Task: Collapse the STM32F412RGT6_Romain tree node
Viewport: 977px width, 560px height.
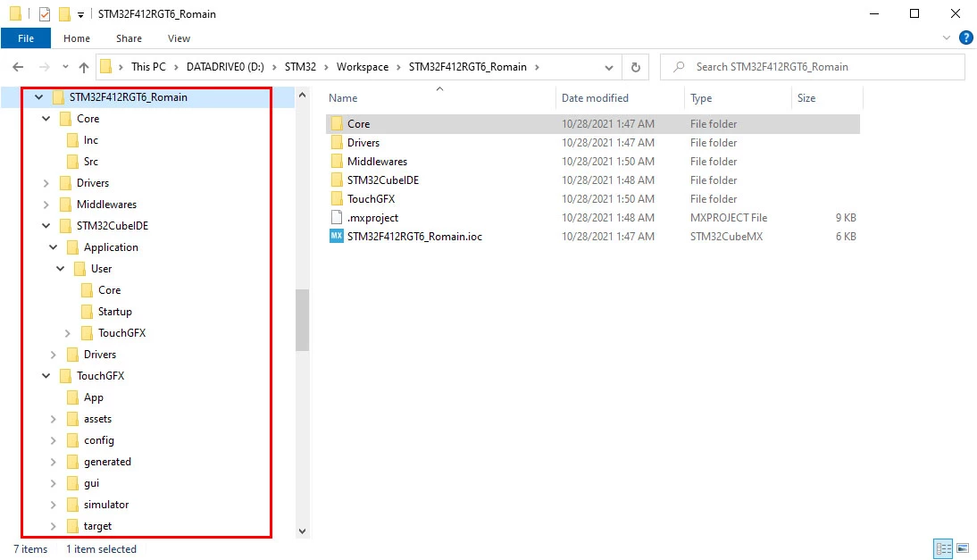Action: pos(38,97)
